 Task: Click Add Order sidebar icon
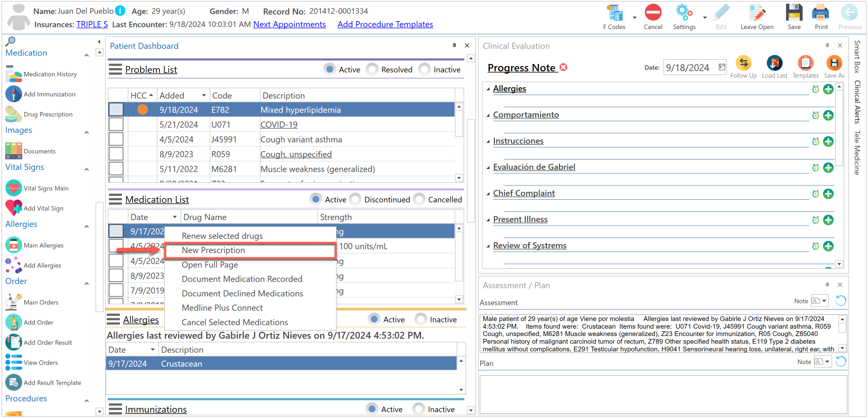(14, 322)
